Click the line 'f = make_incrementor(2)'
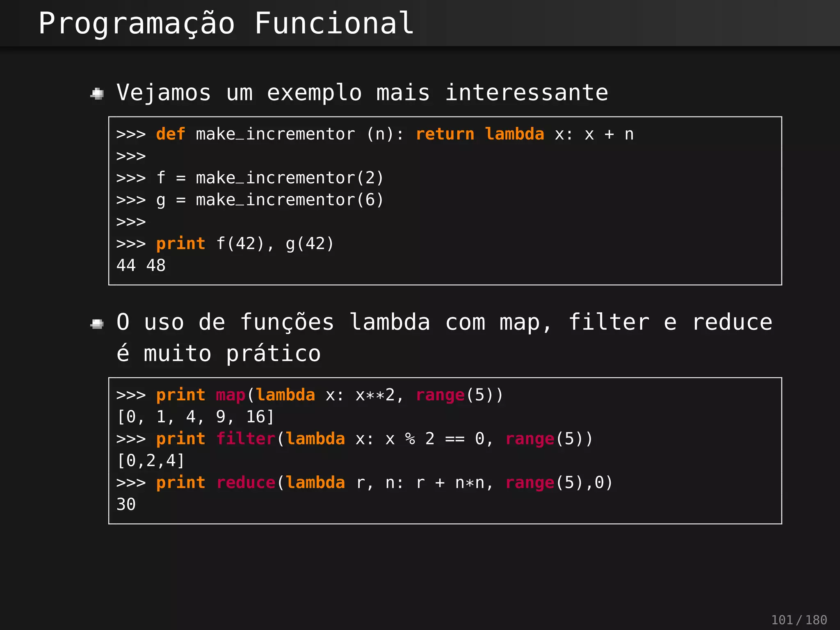This screenshot has height=630, width=840. coord(250,178)
